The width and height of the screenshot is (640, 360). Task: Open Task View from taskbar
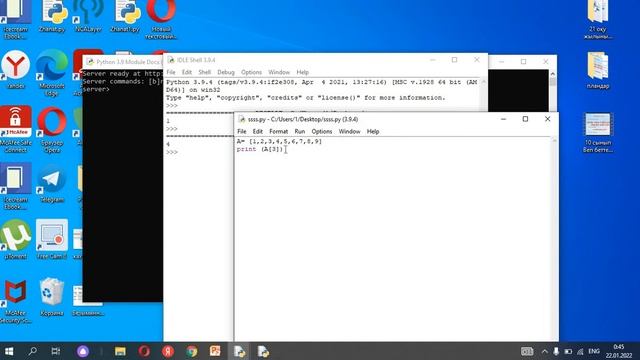pyautogui.click(x=56, y=351)
